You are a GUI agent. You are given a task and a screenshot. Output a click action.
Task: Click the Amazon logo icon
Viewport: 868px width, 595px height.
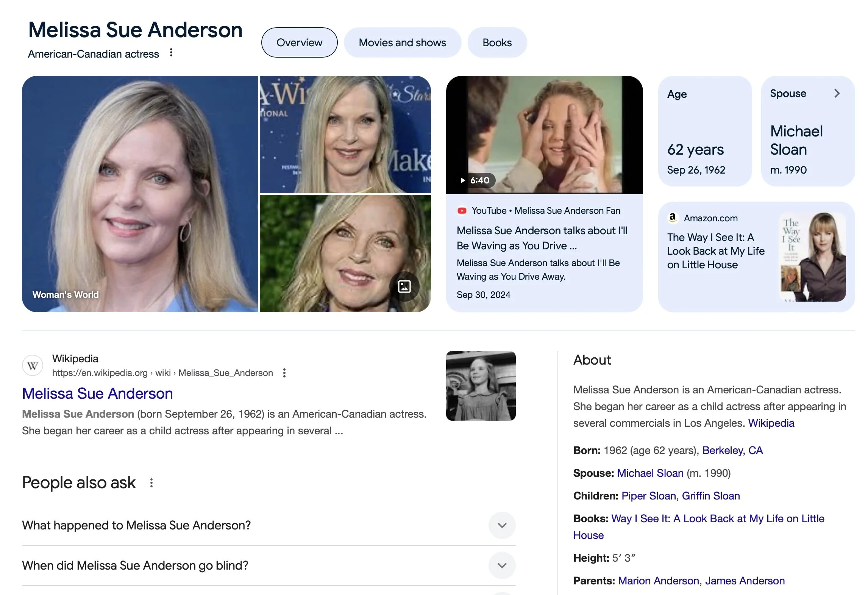(x=673, y=218)
